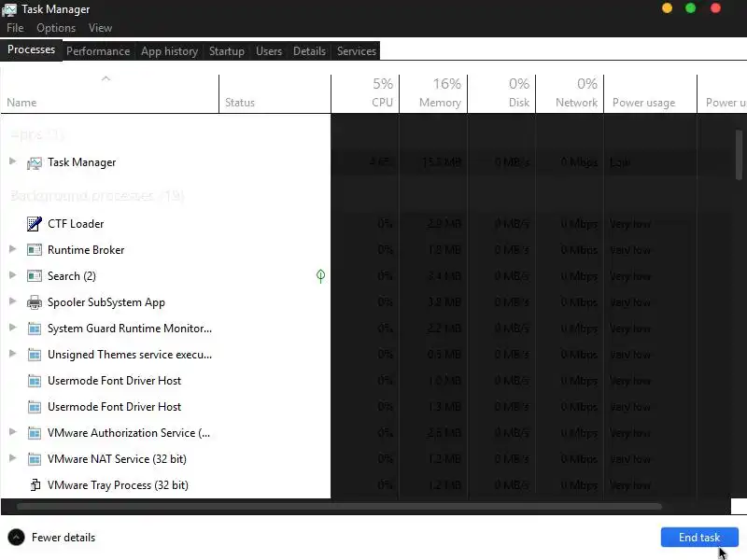Expand the Task Manager process row
Viewport: 747px width, 560px height.
[13, 161]
